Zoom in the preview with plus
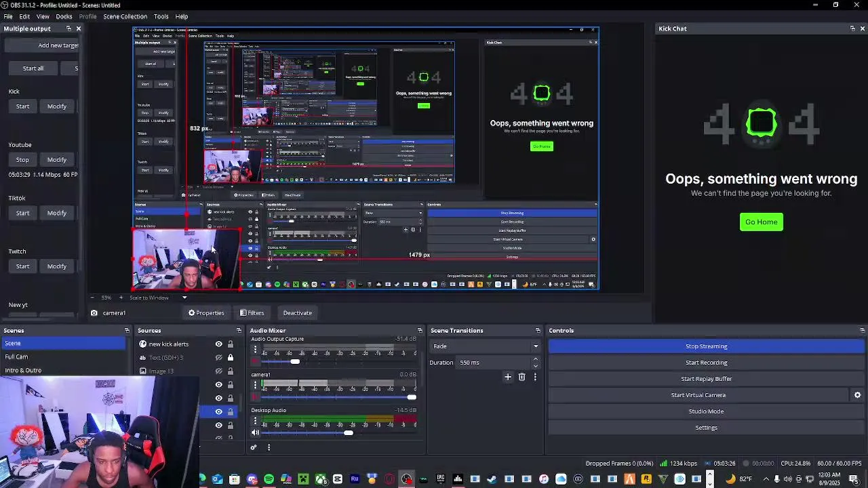Screen dimensions: 868x488 (122, 298)
